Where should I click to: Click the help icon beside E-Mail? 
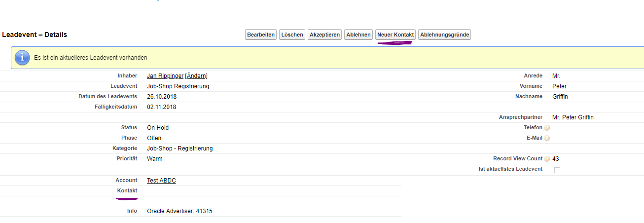tap(547, 138)
